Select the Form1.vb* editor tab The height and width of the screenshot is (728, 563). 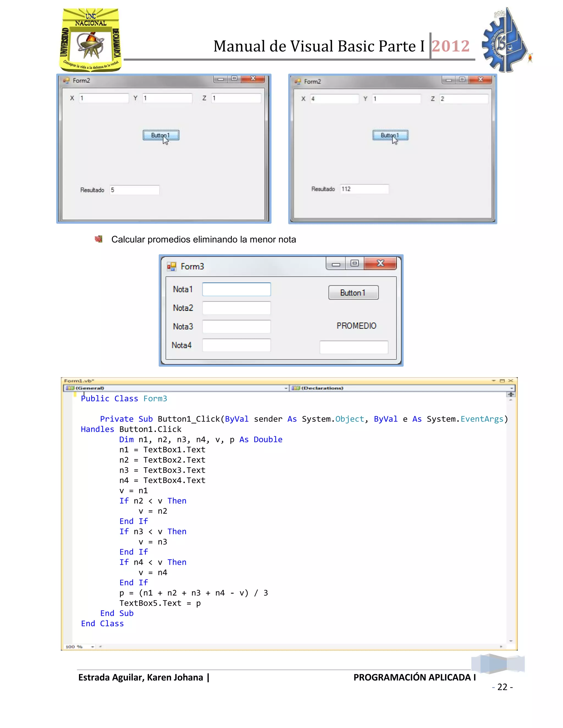pyautogui.click(x=79, y=381)
